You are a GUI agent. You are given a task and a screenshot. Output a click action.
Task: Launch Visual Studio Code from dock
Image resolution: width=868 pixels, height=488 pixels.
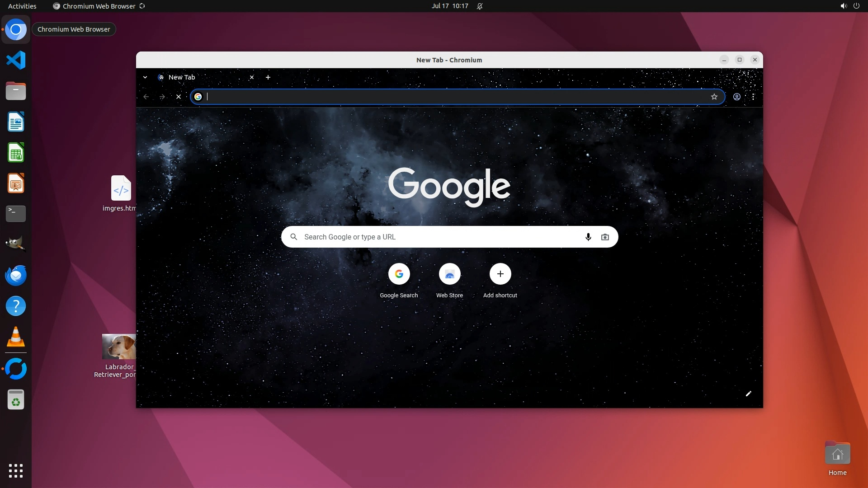pos(16,60)
